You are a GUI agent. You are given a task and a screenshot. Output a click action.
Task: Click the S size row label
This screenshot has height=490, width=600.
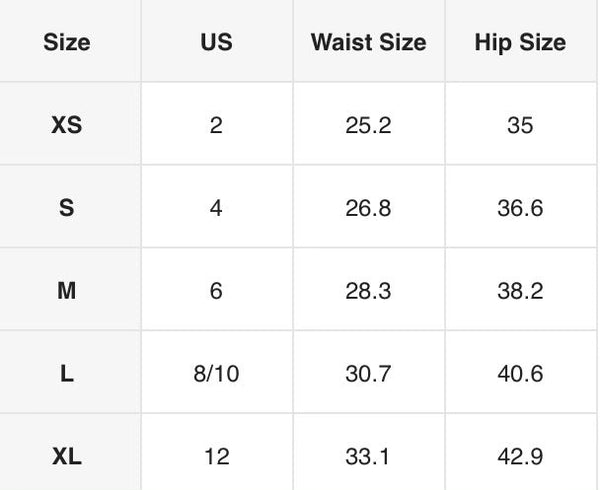[x=67, y=208]
